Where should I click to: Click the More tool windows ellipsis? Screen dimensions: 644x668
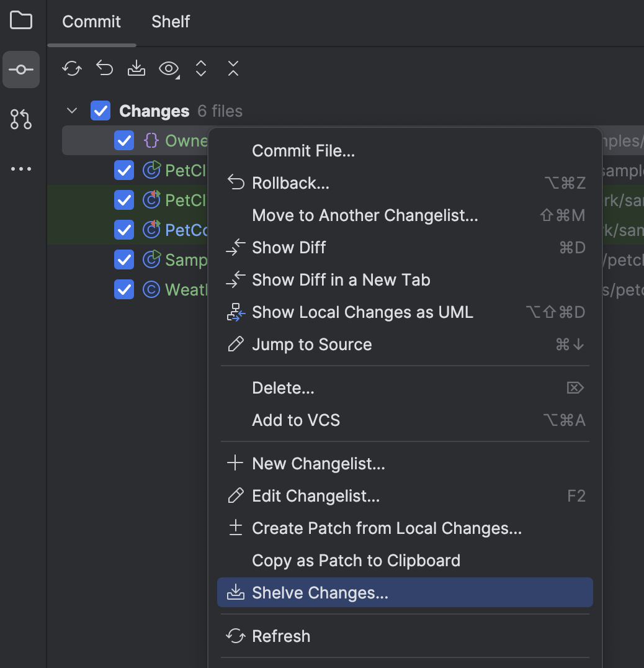21,168
